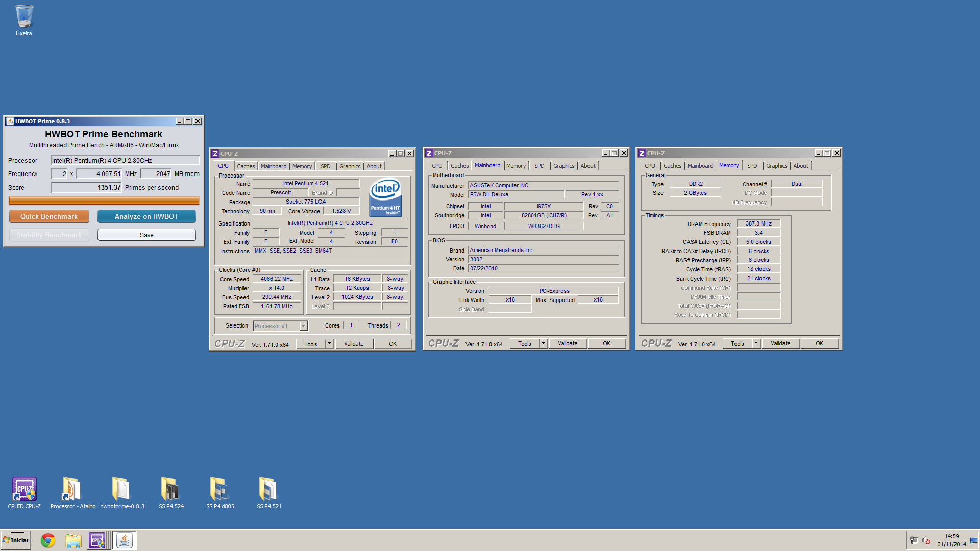Click the Memory CPU-Z window title icon

coord(642,153)
